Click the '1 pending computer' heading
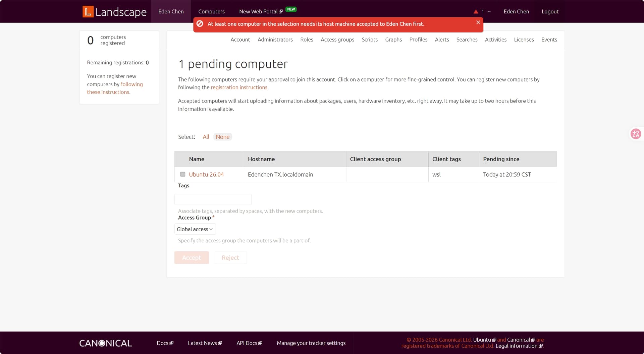The height and width of the screenshot is (354, 644). click(x=233, y=64)
